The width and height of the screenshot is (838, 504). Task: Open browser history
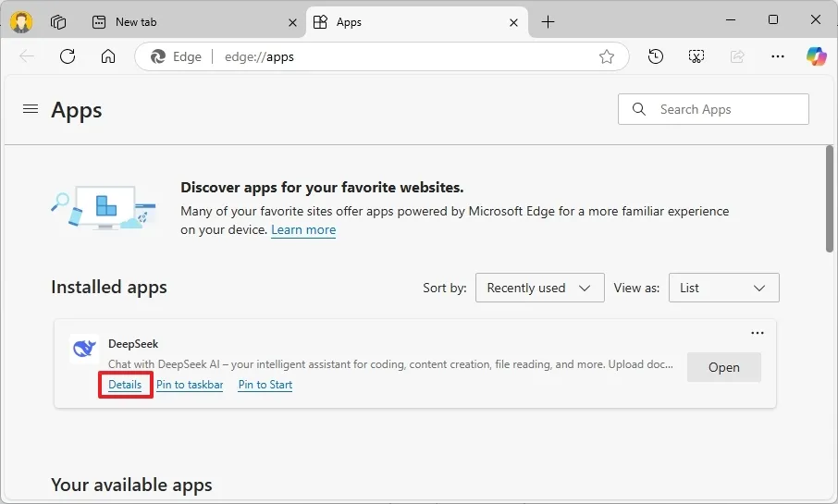click(655, 56)
